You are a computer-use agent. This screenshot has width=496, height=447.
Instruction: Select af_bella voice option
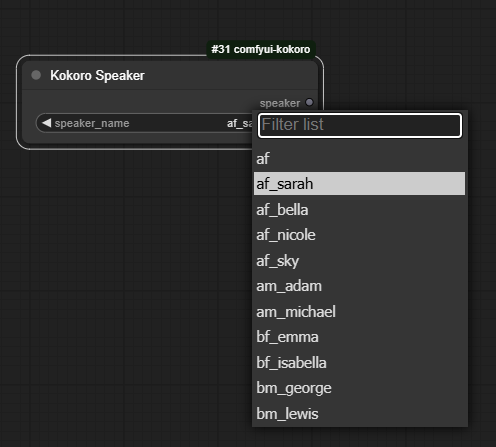(359, 209)
